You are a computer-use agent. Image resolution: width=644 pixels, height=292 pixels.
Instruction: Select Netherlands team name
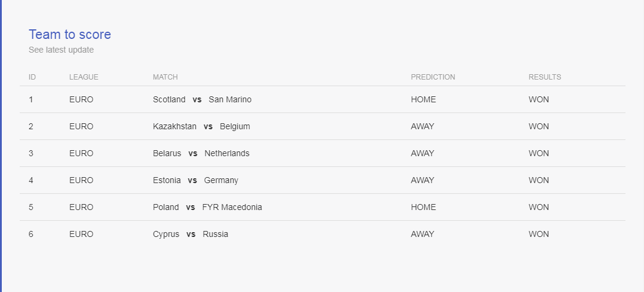227,153
